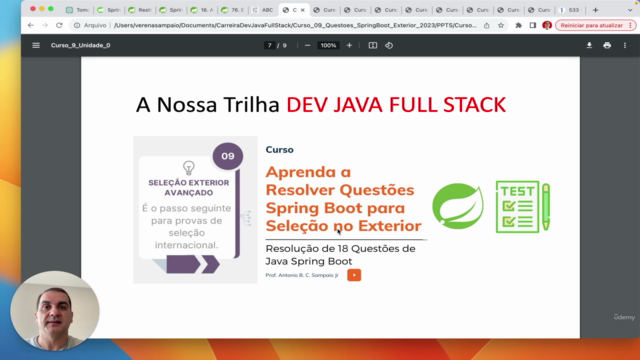Image resolution: width=640 pixels, height=360 pixels.
Task: Switch to the 'ABC' tab
Action: point(263,10)
